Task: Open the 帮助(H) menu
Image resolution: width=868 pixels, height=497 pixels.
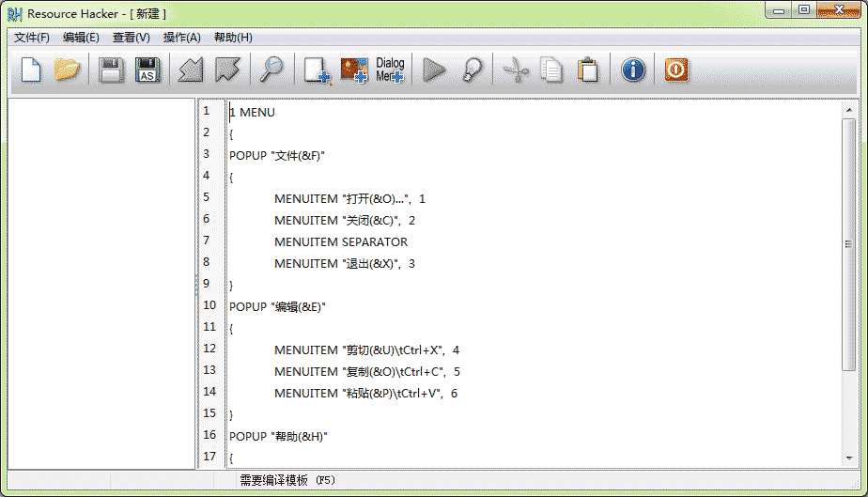Action: [x=233, y=38]
